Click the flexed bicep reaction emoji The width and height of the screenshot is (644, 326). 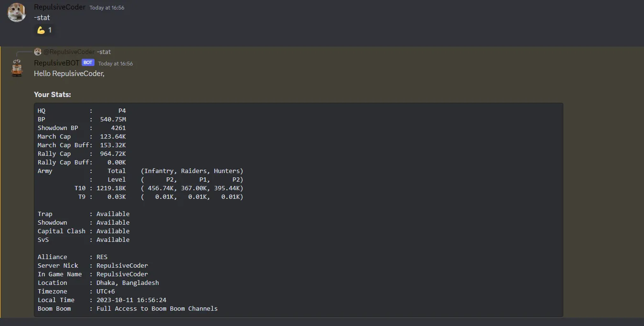coord(42,30)
